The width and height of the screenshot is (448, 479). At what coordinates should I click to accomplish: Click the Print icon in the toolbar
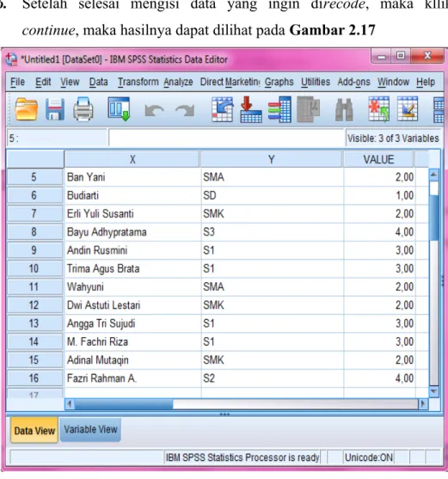pos(83,109)
